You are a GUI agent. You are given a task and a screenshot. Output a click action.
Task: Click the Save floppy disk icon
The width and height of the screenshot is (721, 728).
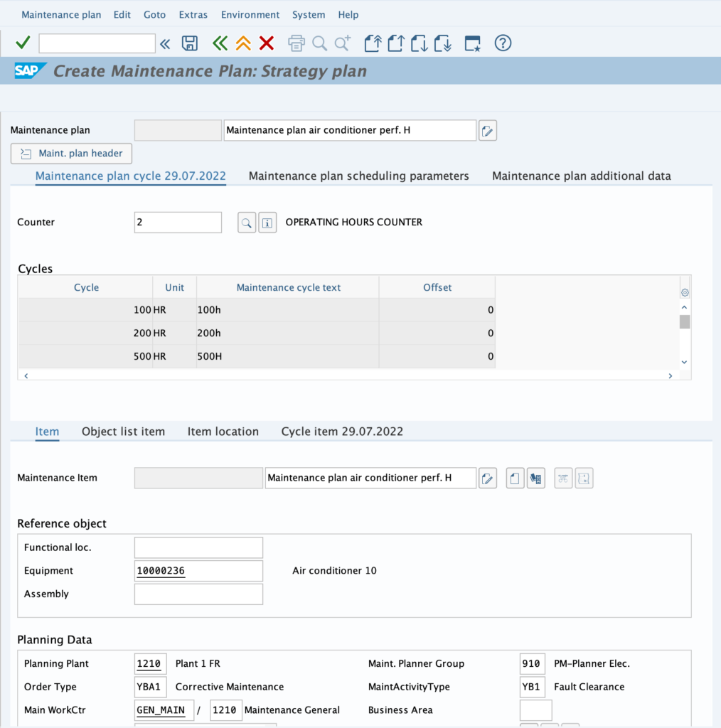pyautogui.click(x=190, y=43)
